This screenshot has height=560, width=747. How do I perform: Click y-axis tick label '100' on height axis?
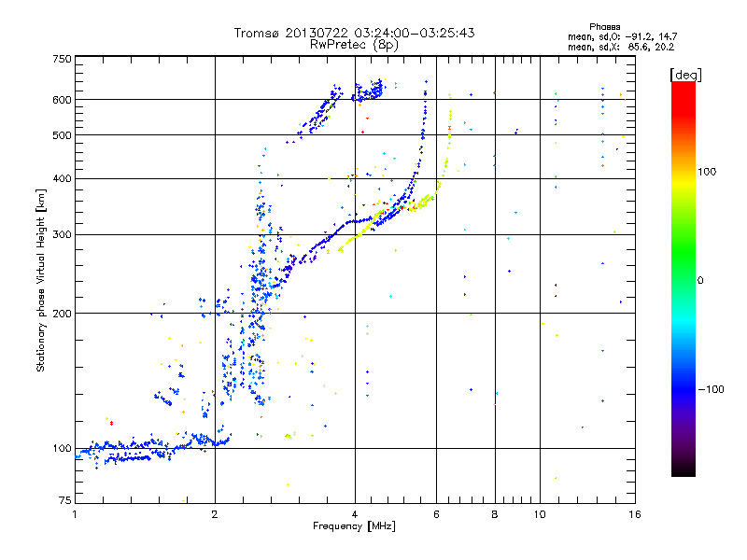(x=62, y=449)
